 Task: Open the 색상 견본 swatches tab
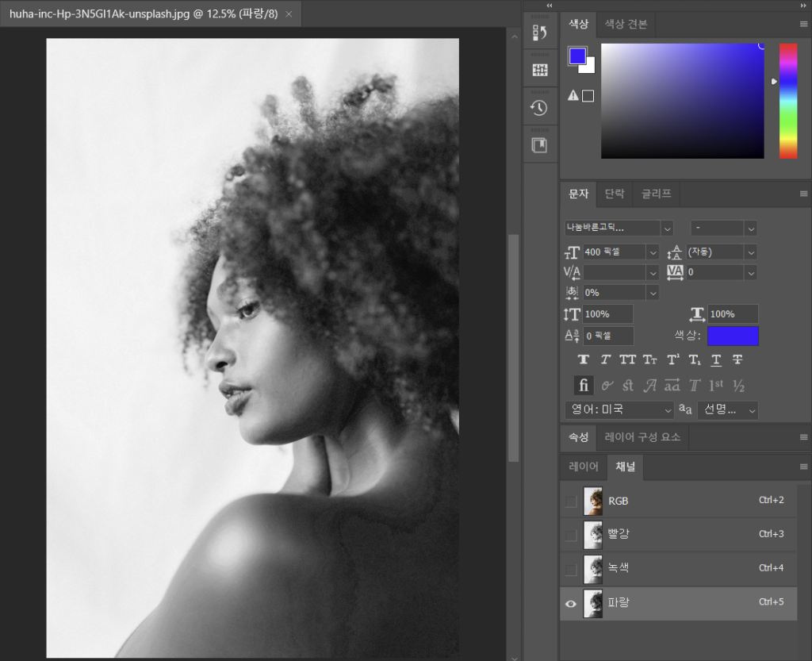[x=626, y=24]
